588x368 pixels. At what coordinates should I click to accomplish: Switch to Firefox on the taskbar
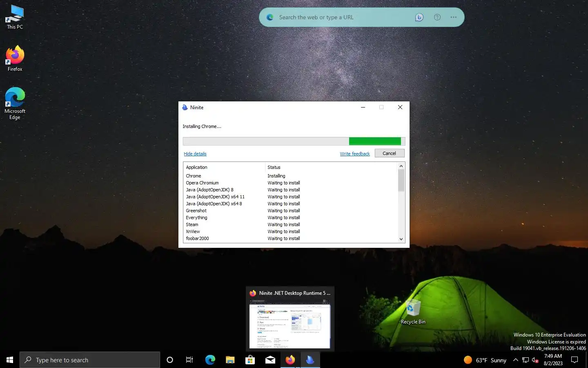point(290,360)
